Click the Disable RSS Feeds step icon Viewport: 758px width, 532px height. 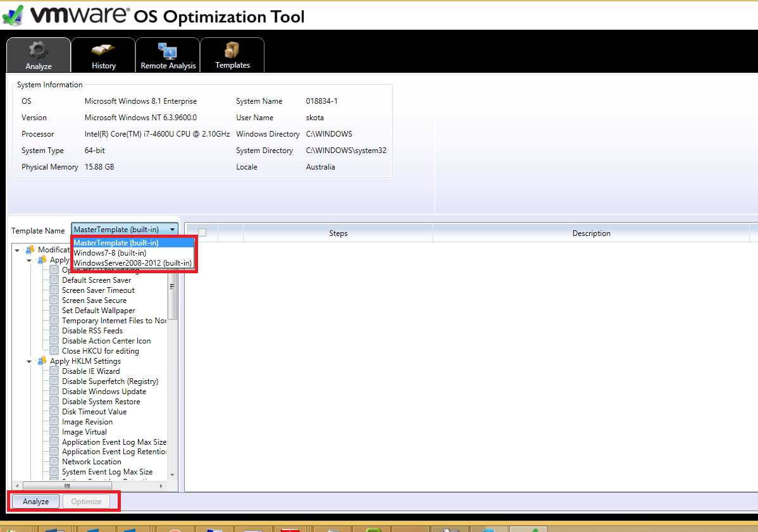click(x=54, y=330)
